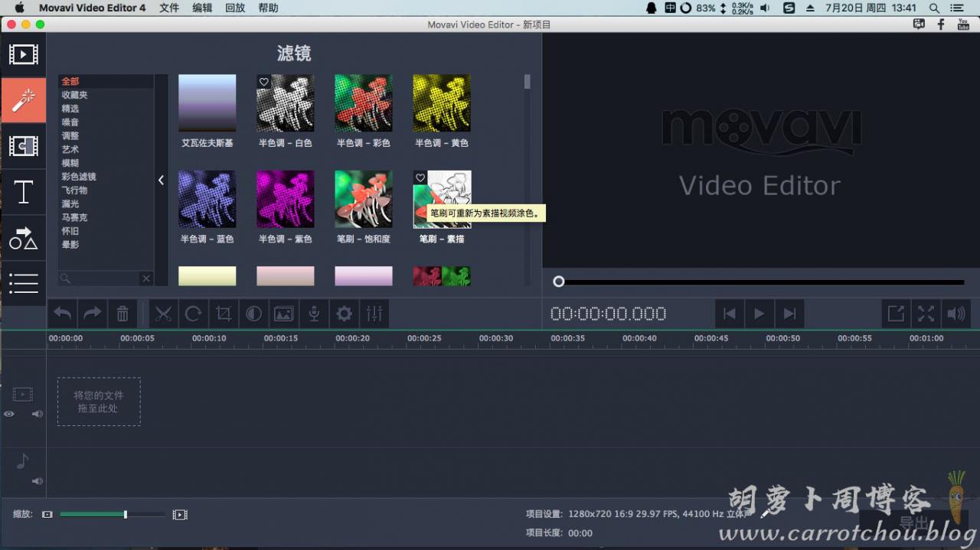The width and height of the screenshot is (980, 550).
Task: Mute the audio track speaker
Action: coord(37,481)
